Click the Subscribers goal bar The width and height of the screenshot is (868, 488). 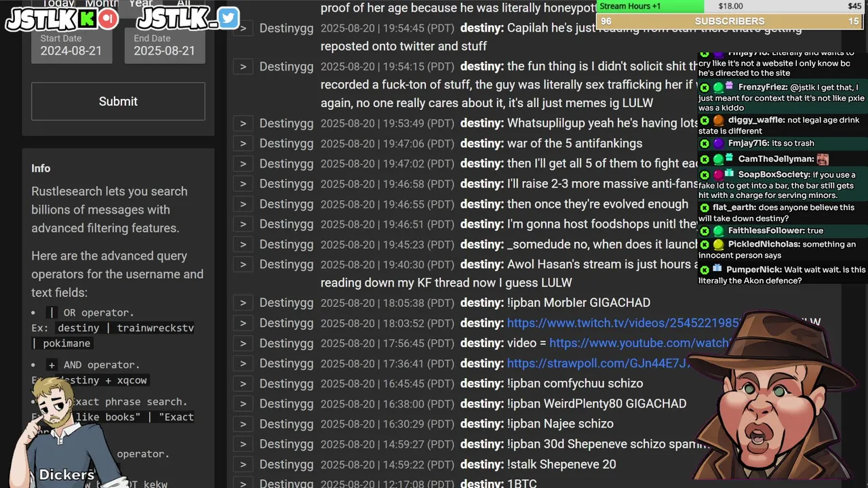coord(730,21)
